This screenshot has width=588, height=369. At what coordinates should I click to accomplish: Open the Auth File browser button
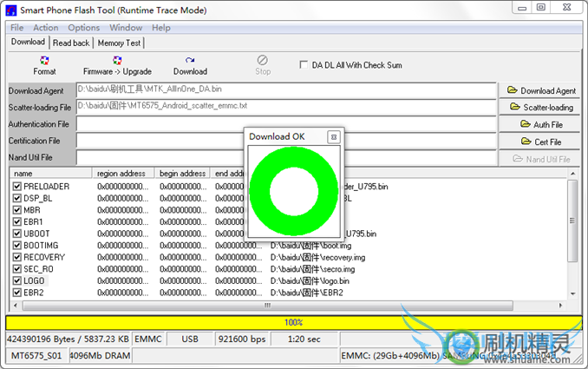point(541,124)
